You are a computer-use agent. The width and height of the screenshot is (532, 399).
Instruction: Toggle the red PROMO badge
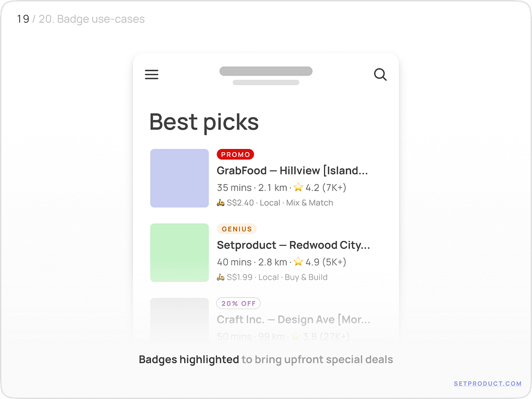(236, 154)
